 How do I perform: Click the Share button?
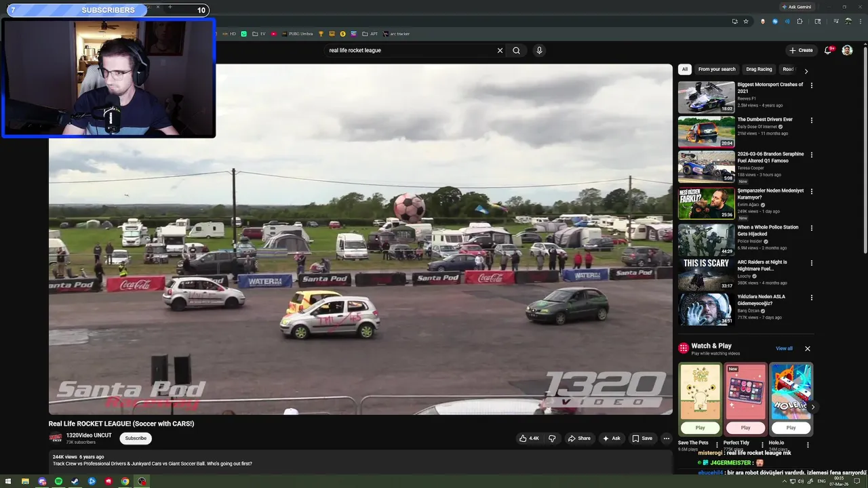579,439
